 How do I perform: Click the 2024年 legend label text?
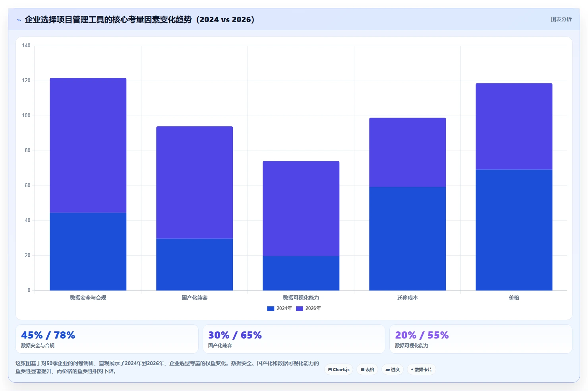[284, 308]
